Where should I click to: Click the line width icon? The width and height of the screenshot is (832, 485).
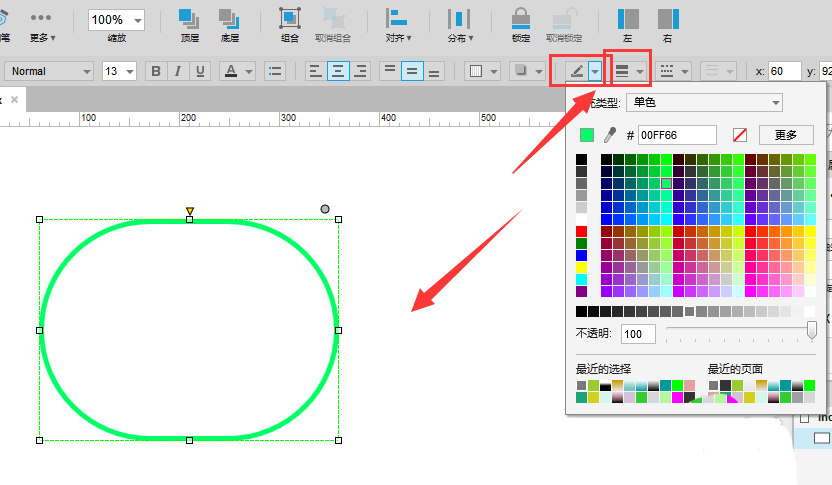[x=622, y=71]
